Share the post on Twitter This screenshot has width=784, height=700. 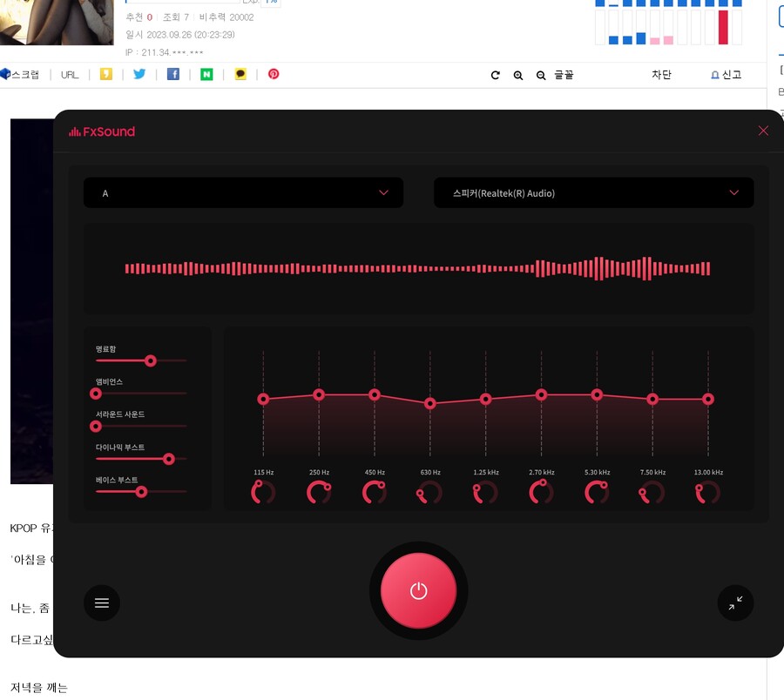139,74
